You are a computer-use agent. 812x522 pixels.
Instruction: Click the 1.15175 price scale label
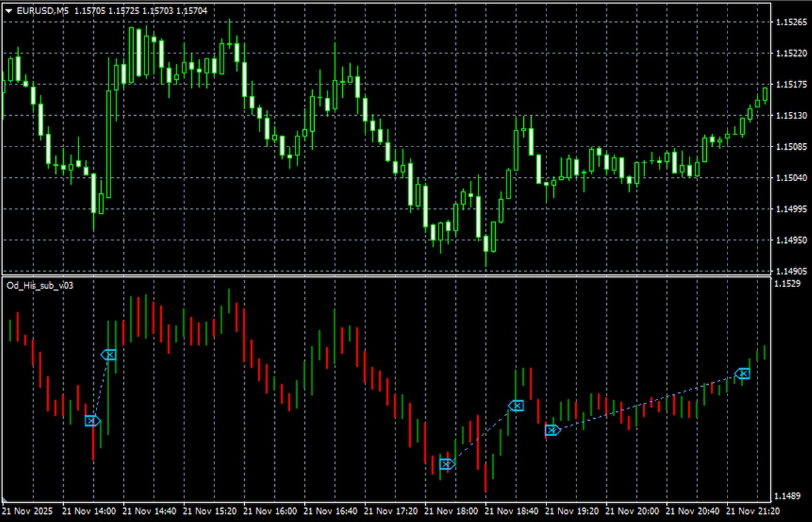click(790, 85)
